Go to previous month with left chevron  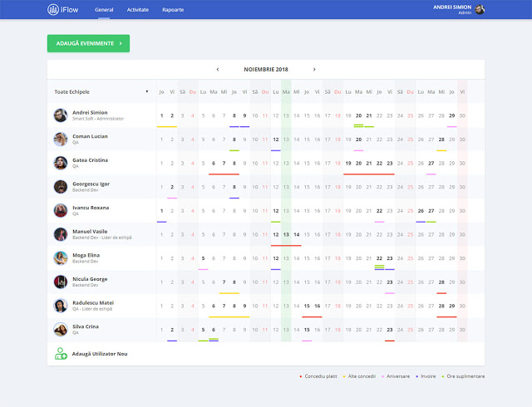click(218, 70)
